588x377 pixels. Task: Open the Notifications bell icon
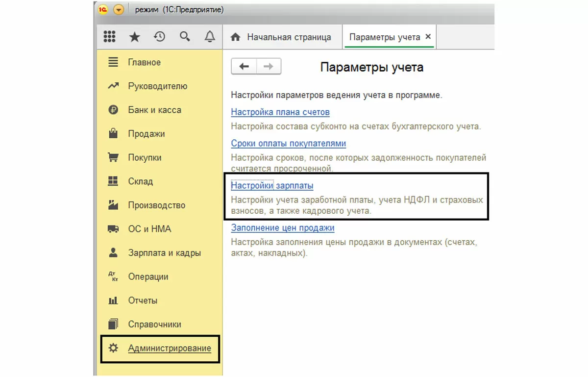pyautogui.click(x=210, y=37)
